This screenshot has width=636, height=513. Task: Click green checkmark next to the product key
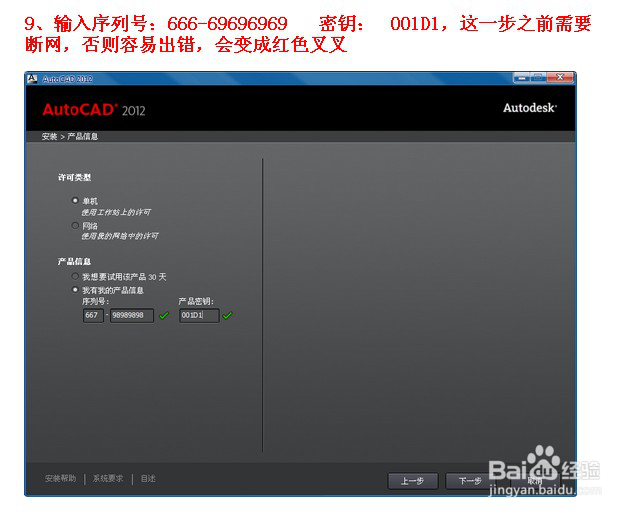point(228,316)
